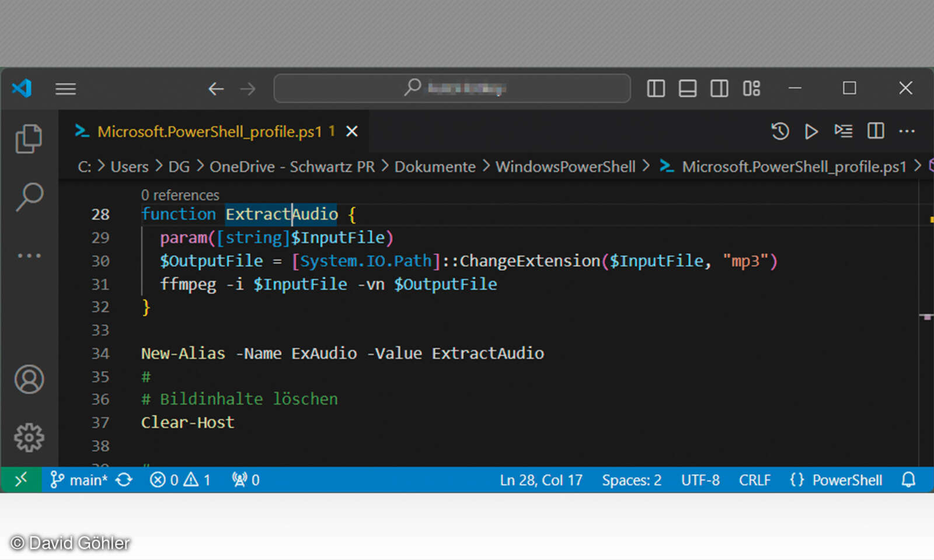This screenshot has width=934, height=560.
Task: Split the editor to the right
Action: click(876, 131)
